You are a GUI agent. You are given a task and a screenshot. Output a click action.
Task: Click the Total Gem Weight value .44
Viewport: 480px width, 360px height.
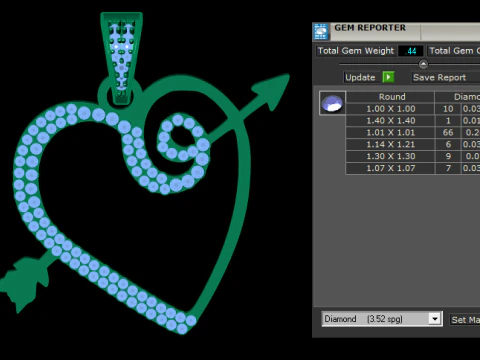click(x=411, y=51)
